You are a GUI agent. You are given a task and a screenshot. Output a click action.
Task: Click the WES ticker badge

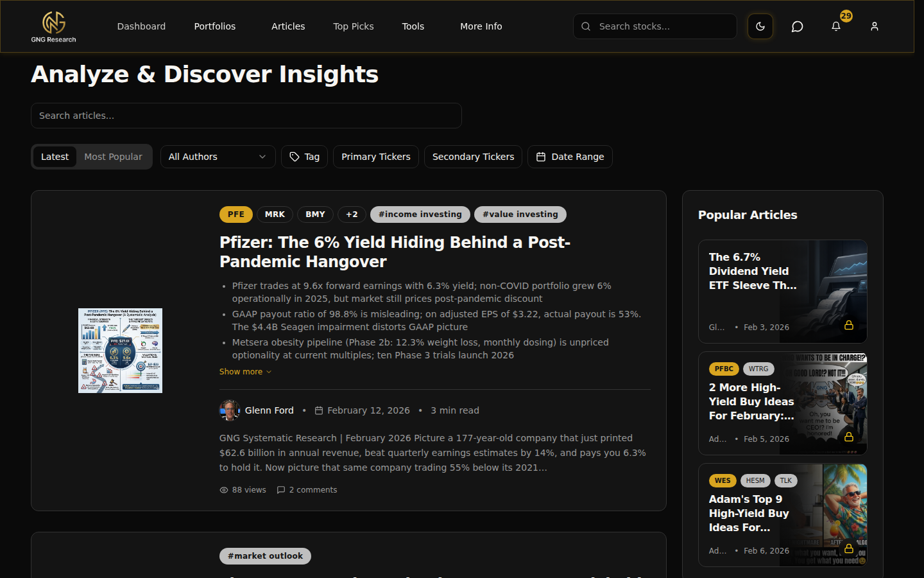point(723,480)
